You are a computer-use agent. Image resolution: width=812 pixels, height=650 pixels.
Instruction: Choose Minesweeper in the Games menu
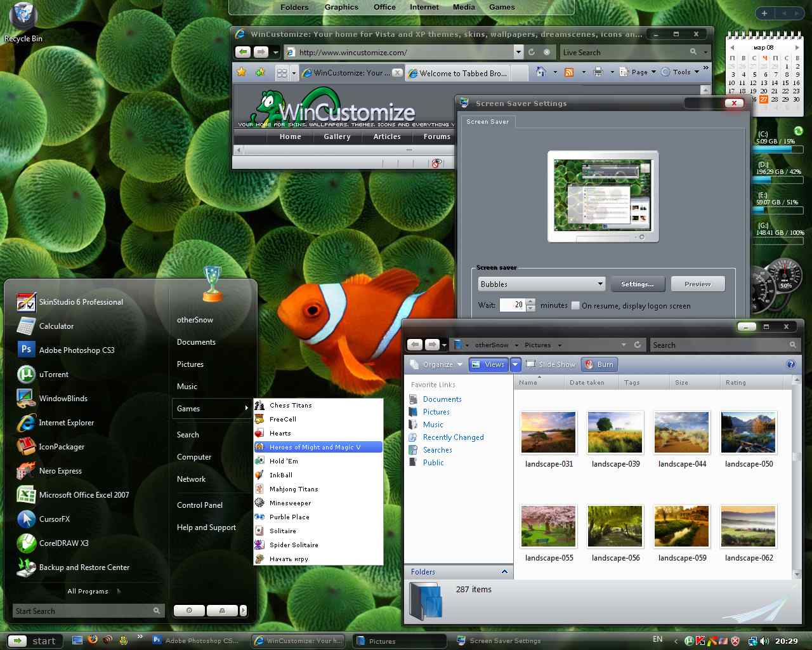click(318, 503)
